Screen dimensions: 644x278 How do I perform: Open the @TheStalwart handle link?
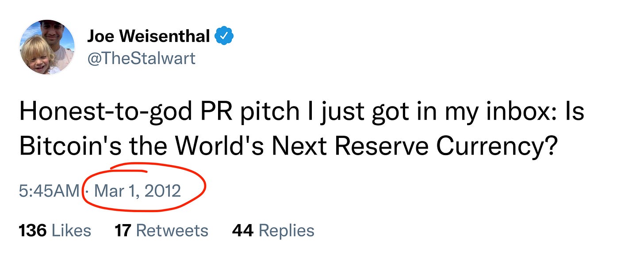pyautogui.click(x=141, y=58)
